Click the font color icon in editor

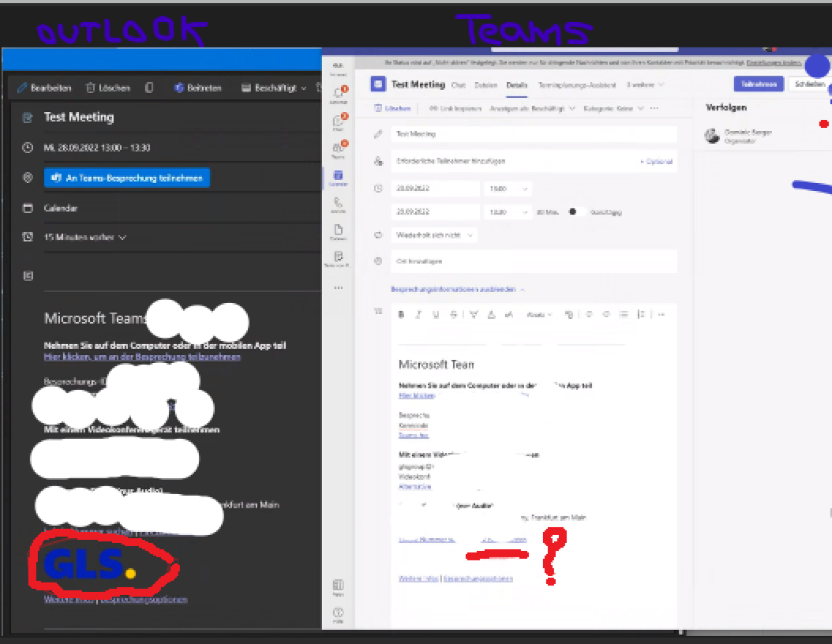pyautogui.click(x=491, y=315)
